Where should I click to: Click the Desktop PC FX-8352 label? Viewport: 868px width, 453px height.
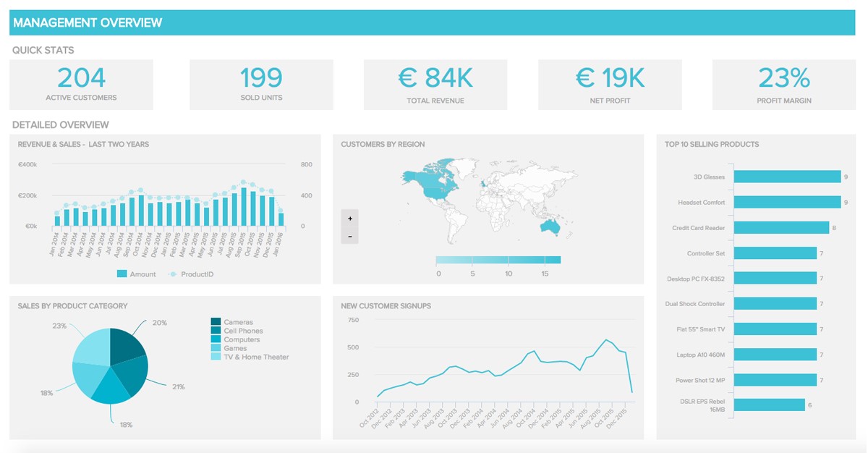(x=696, y=279)
